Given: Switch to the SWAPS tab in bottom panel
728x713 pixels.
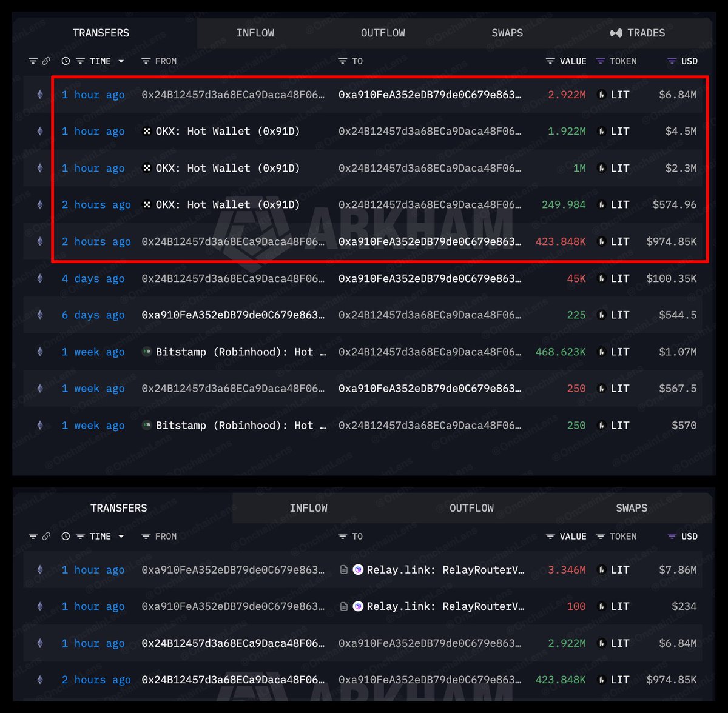Looking at the screenshot, I should 632,508.
